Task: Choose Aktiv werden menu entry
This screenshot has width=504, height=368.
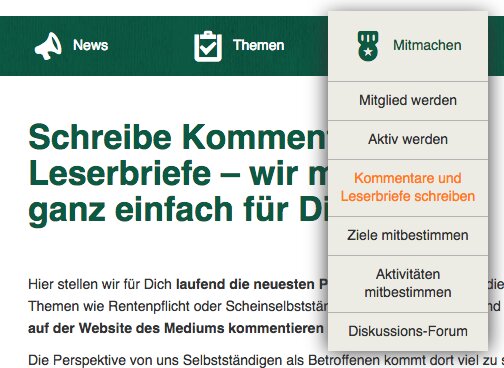Action: point(408,140)
